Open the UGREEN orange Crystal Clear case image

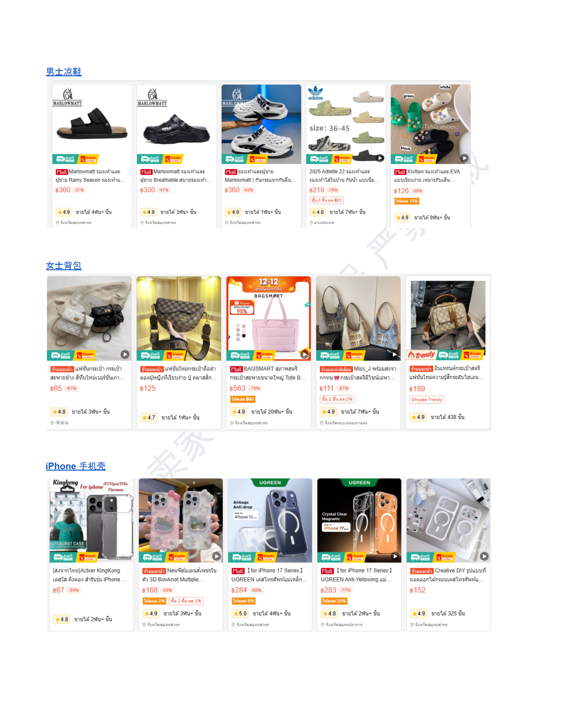coord(359,520)
